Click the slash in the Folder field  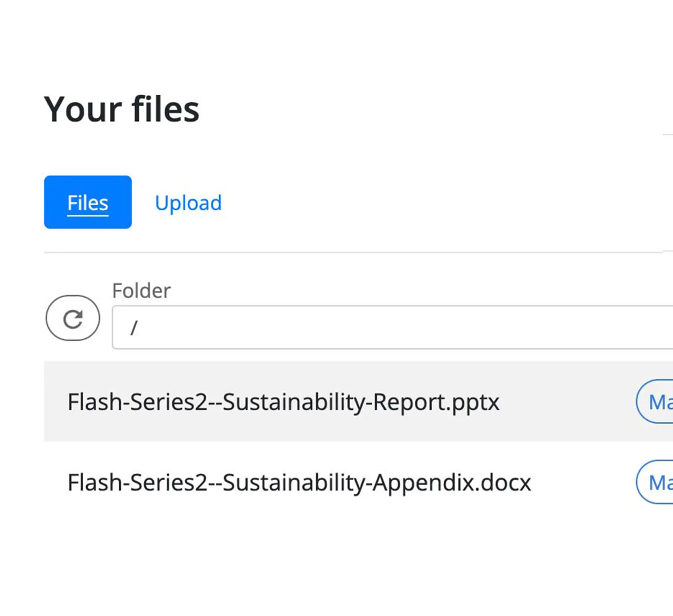click(x=134, y=328)
